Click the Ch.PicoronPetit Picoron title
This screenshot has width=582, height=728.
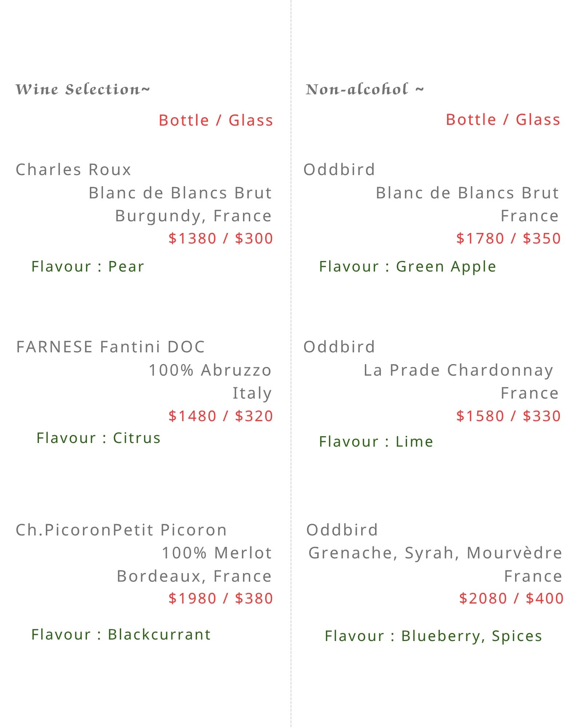coord(121,530)
